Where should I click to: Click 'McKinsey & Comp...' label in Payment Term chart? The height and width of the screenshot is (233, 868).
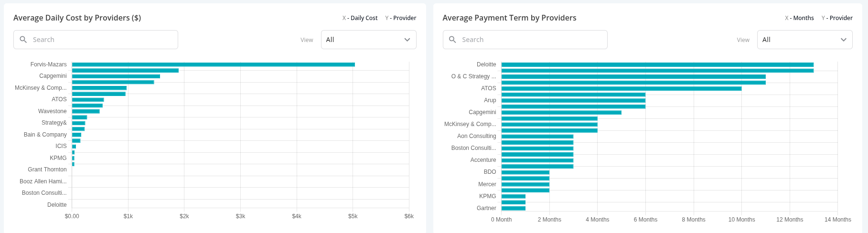tap(470, 124)
